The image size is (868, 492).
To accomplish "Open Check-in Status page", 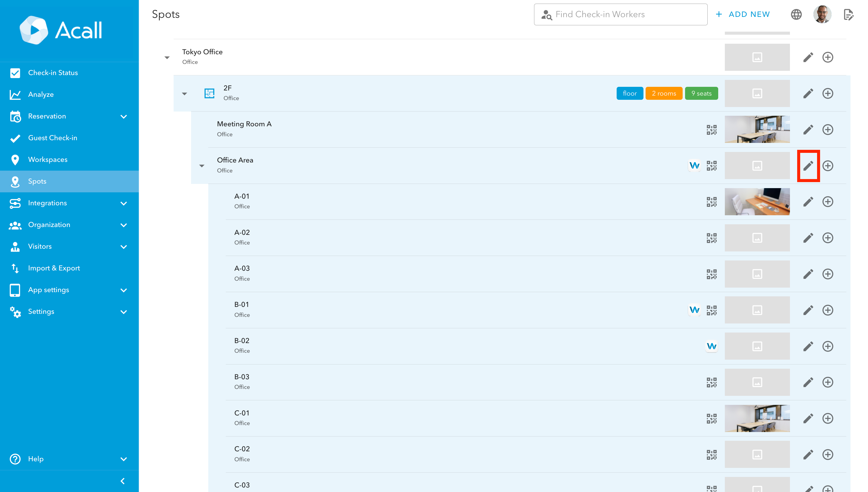I will 69,73.
